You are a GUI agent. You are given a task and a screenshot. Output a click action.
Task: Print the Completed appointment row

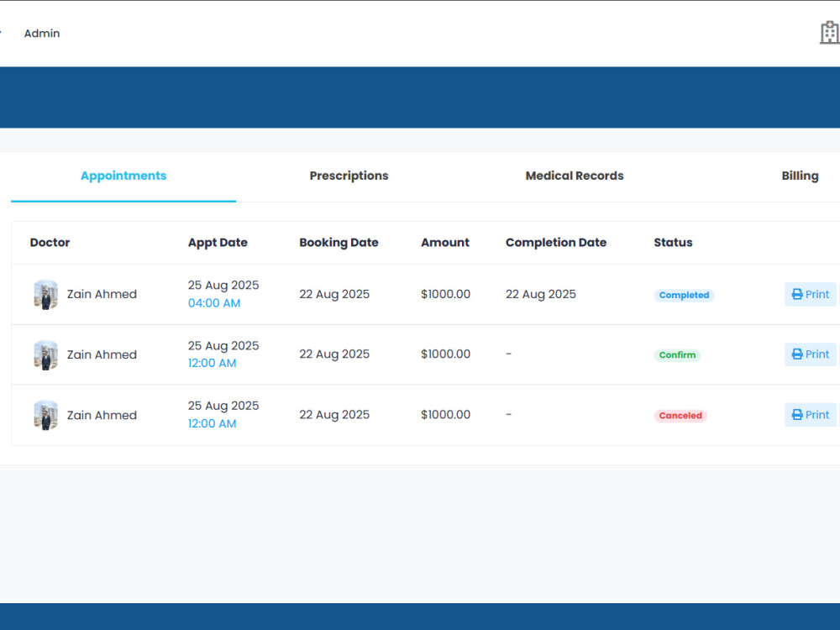pos(810,294)
